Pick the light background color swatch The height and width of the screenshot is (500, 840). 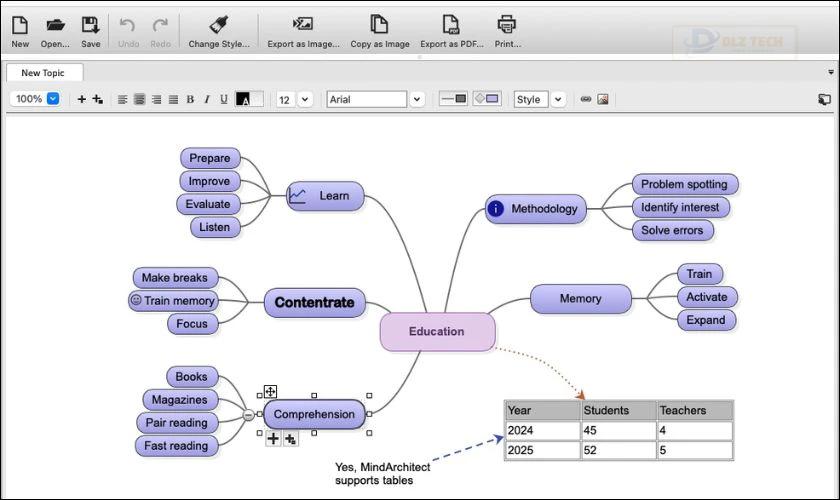pos(257,99)
